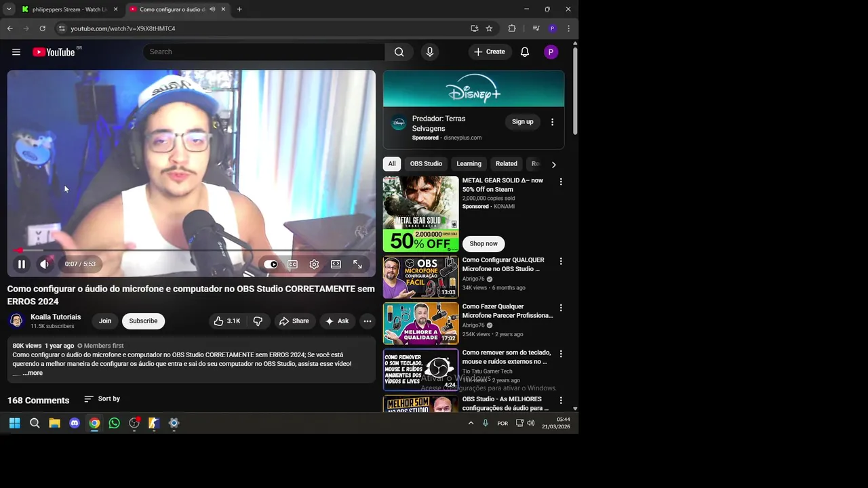Image resolution: width=868 pixels, height=488 pixels.
Task: Open the account avatar menu on YouTube
Action: (x=551, y=52)
